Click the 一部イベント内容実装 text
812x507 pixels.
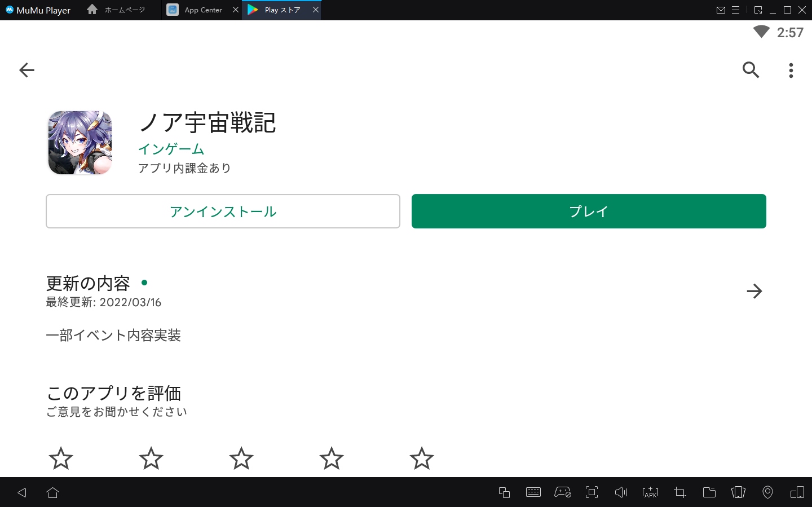click(x=113, y=336)
